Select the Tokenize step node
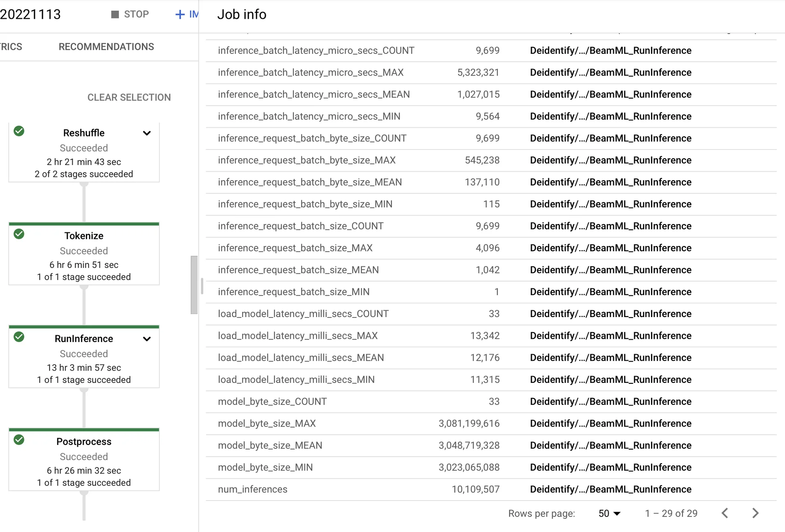 (84, 254)
